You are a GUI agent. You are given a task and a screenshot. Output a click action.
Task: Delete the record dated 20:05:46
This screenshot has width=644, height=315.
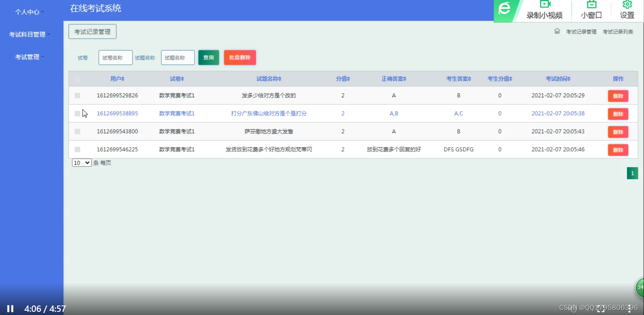pyautogui.click(x=618, y=150)
